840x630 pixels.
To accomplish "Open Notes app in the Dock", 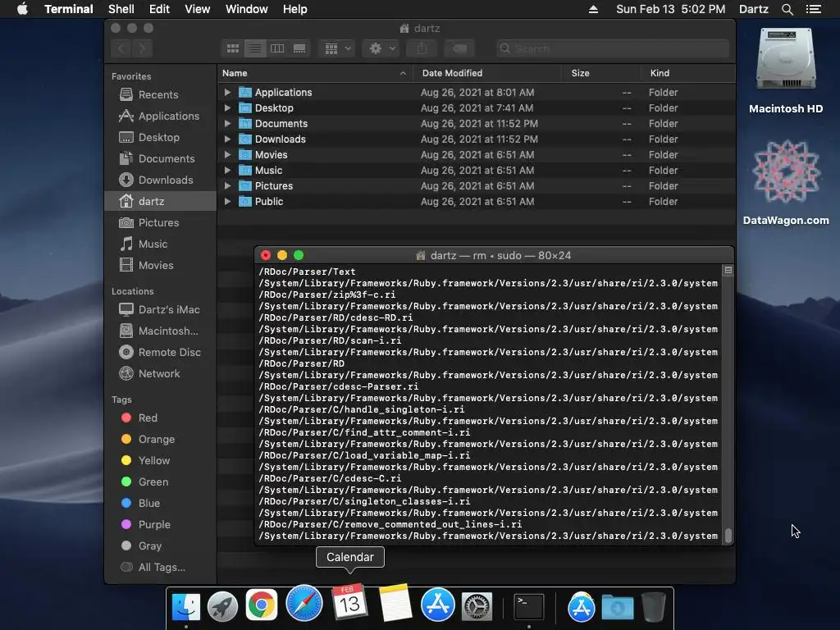I will [395, 603].
